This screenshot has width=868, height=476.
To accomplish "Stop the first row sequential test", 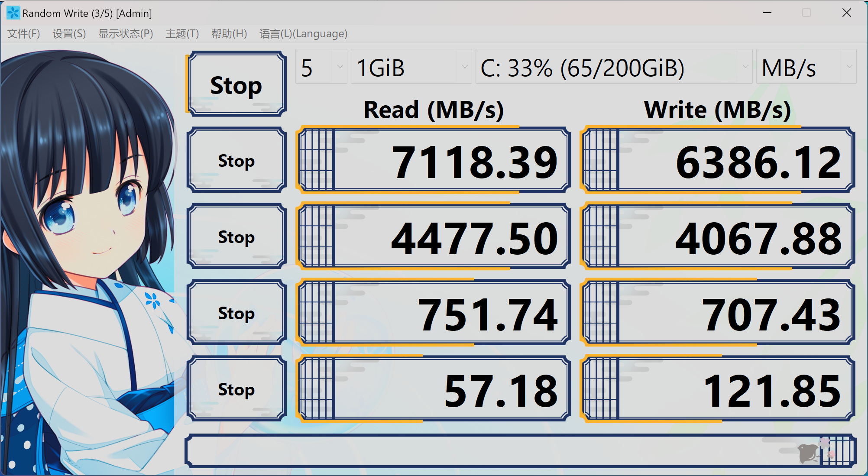I will coord(236,160).
